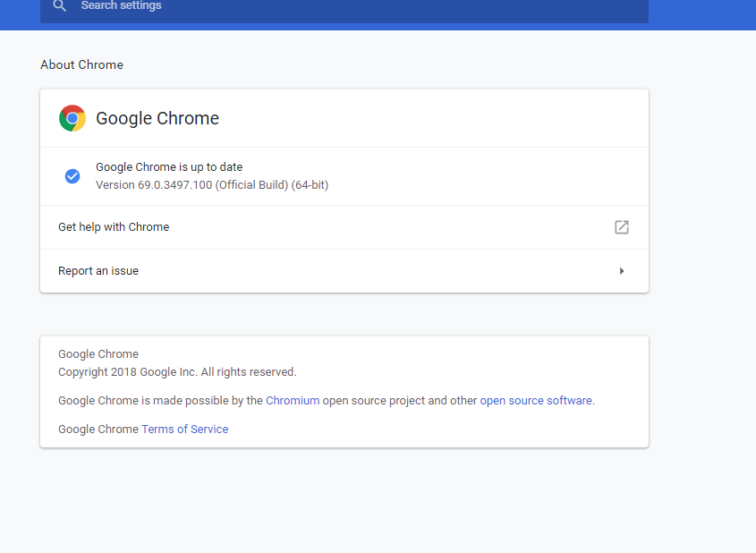
Task: Open the open source software link
Action: 536,401
